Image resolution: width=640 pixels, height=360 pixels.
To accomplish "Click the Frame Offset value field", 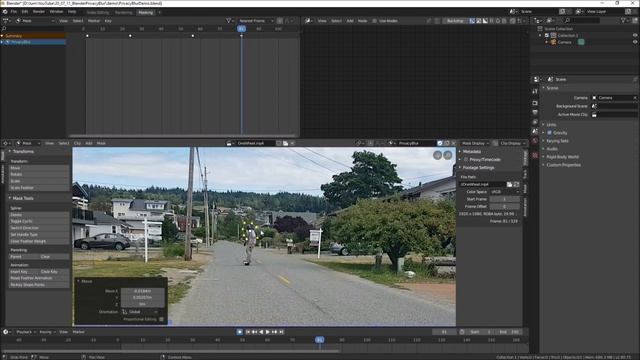I will [504, 207].
